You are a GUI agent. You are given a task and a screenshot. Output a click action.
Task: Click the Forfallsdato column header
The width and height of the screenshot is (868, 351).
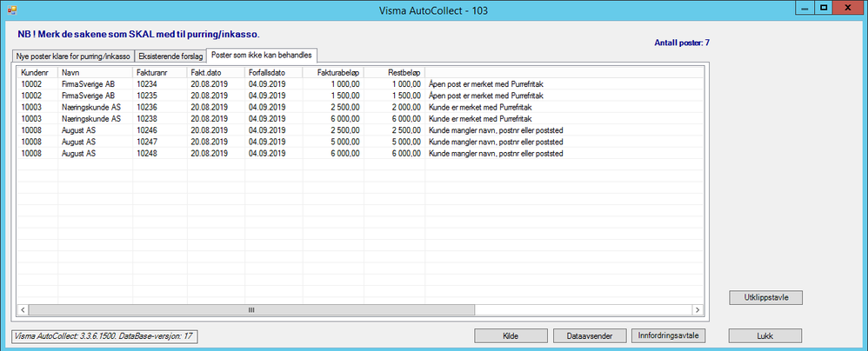[273, 72]
